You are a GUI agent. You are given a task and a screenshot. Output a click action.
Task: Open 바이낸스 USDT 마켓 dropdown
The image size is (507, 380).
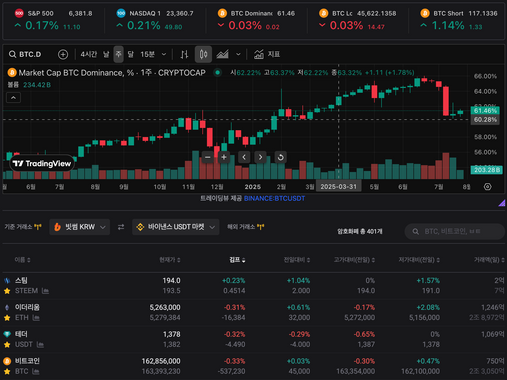176,227
